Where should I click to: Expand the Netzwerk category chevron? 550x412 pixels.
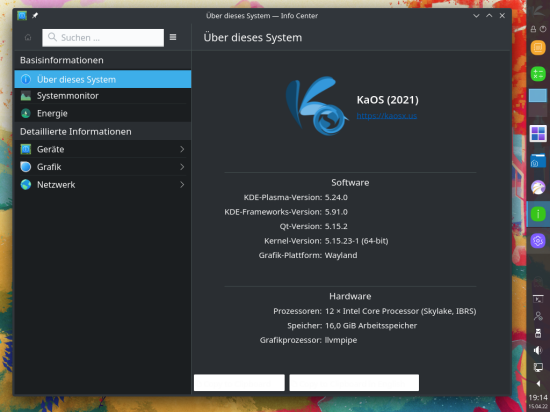[182, 185]
